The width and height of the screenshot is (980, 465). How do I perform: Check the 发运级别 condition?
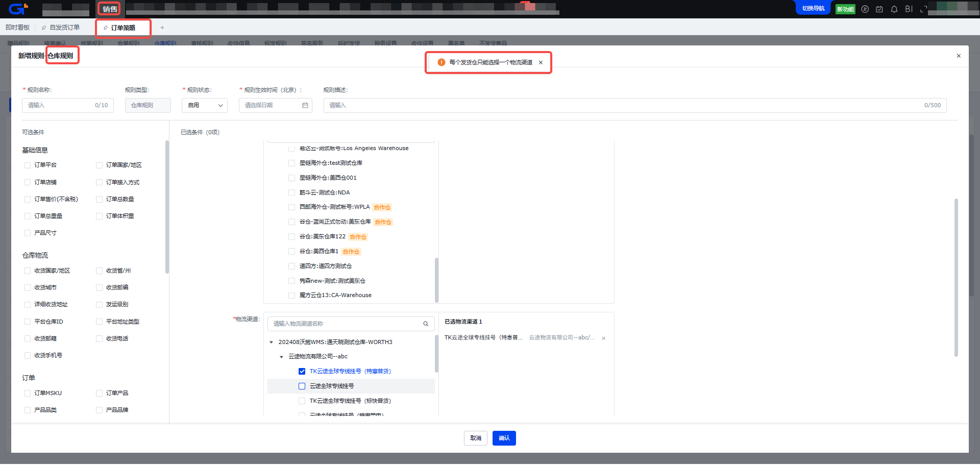click(99, 305)
